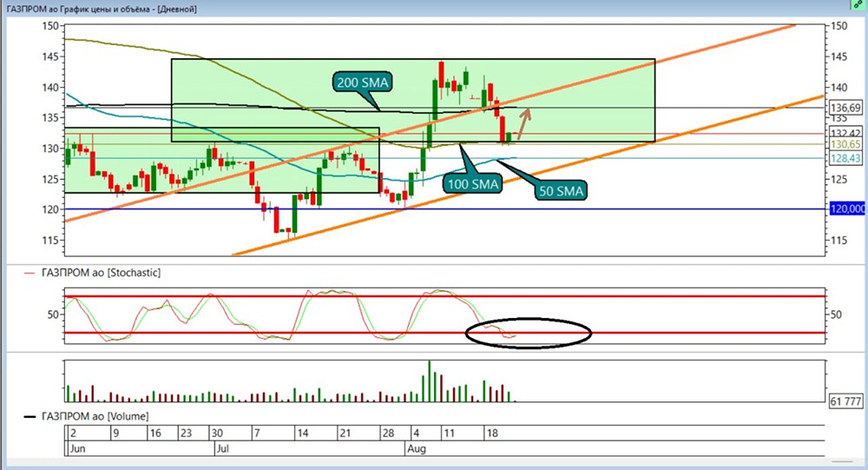Select the 128,43 teal price label

click(845, 158)
